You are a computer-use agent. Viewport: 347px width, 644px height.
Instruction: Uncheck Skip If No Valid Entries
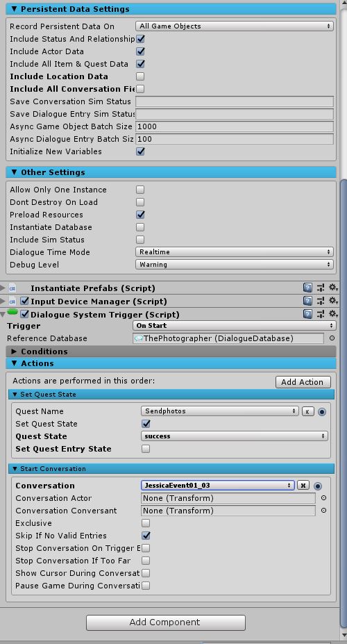(146, 536)
